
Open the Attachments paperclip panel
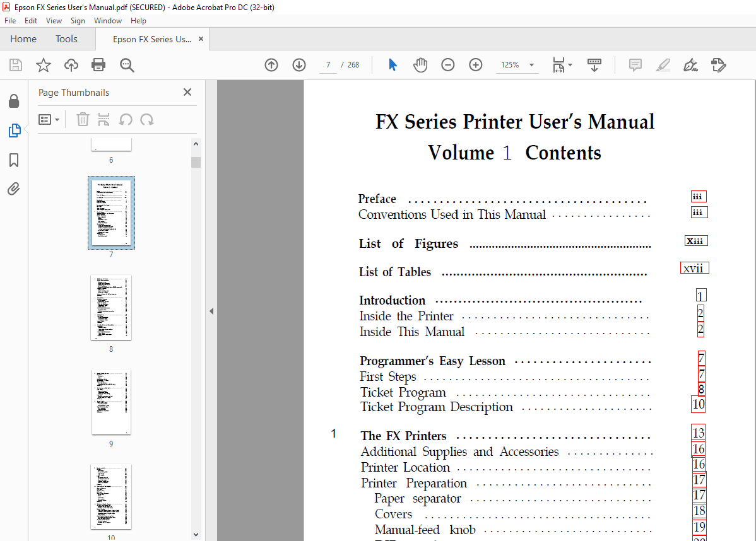pos(14,189)
